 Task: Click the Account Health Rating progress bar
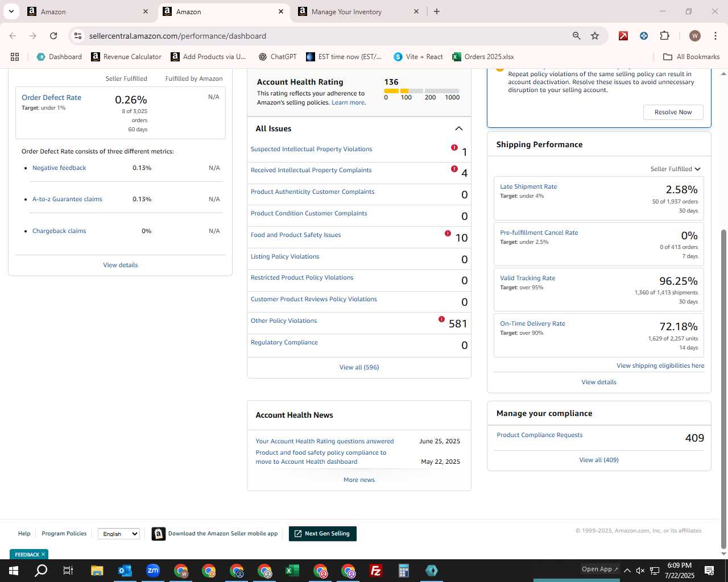click(421, 91)
